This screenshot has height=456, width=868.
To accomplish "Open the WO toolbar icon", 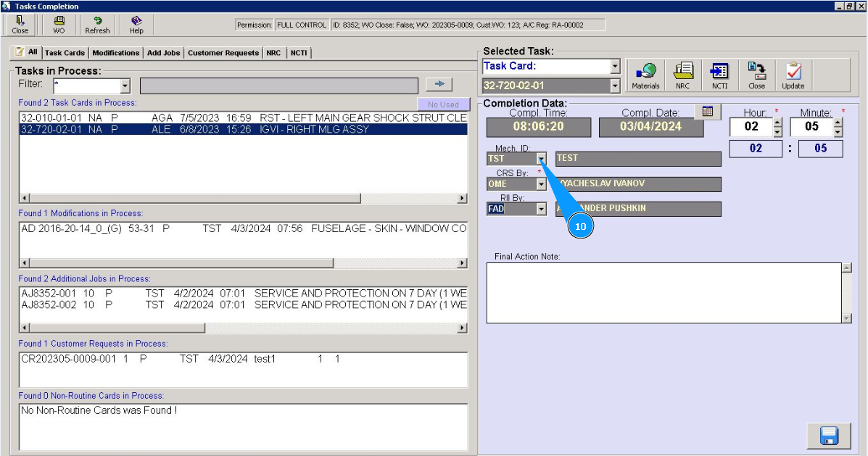I will (x=59, y=25).
